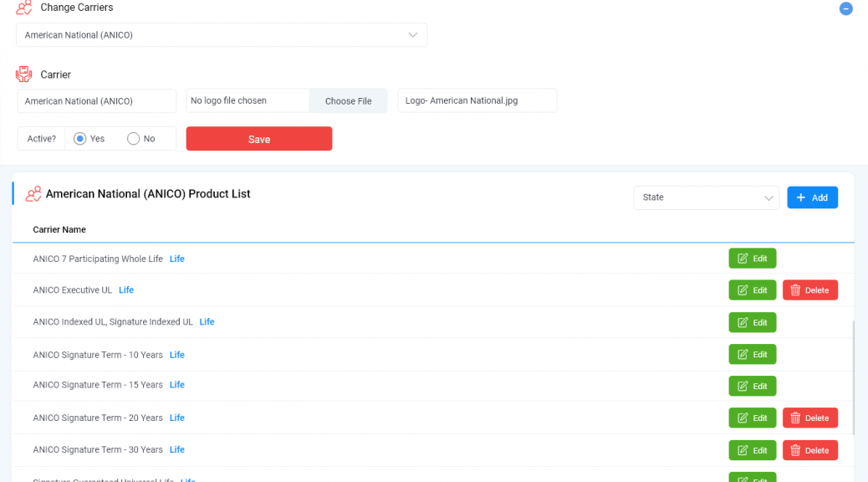
Task: Click the logo filename field
Action: (477, 100)
